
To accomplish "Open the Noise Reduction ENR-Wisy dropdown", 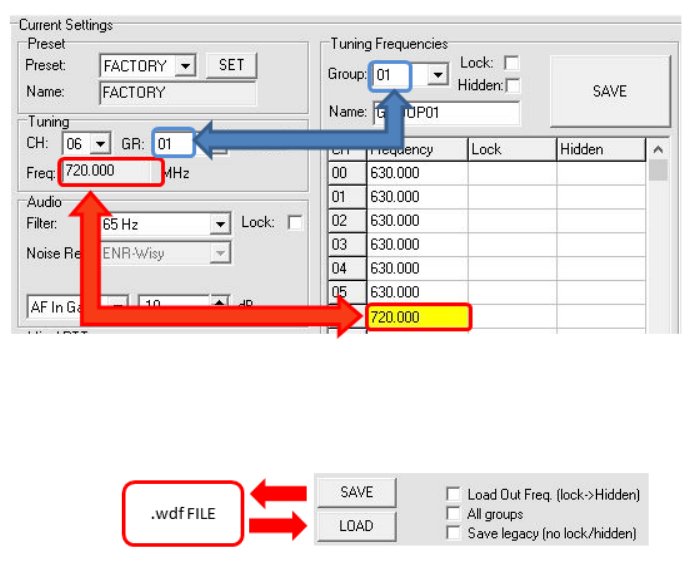I will point(220,253).
